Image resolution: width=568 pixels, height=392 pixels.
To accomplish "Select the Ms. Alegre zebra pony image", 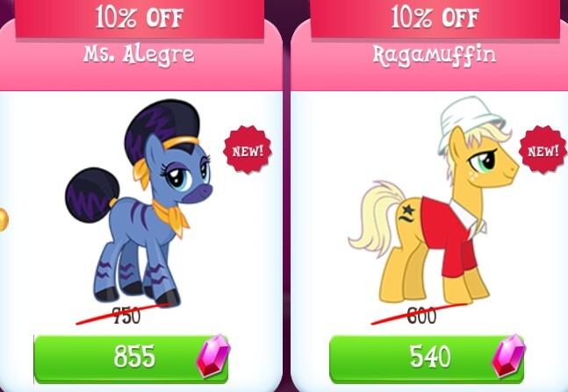I will [x=139, y=203].
